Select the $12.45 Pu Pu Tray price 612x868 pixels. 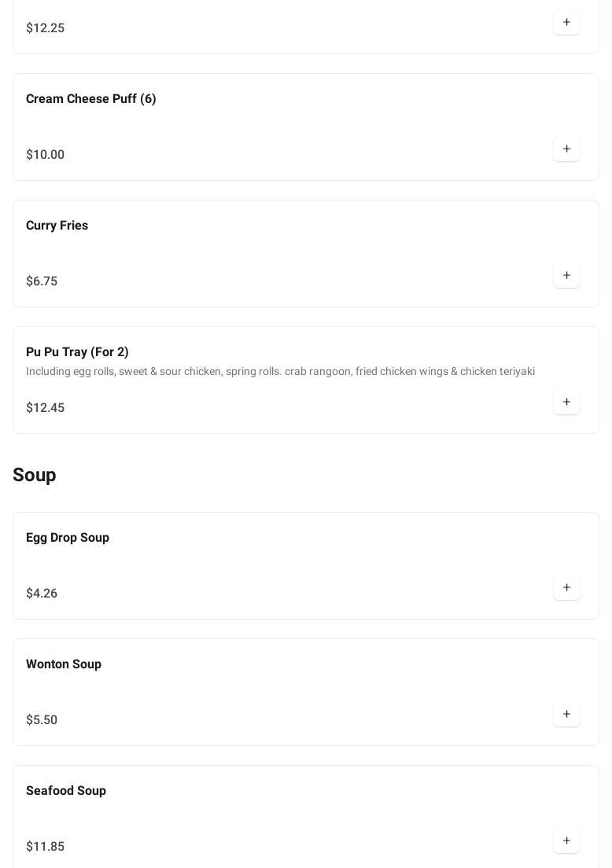[46, 408]
